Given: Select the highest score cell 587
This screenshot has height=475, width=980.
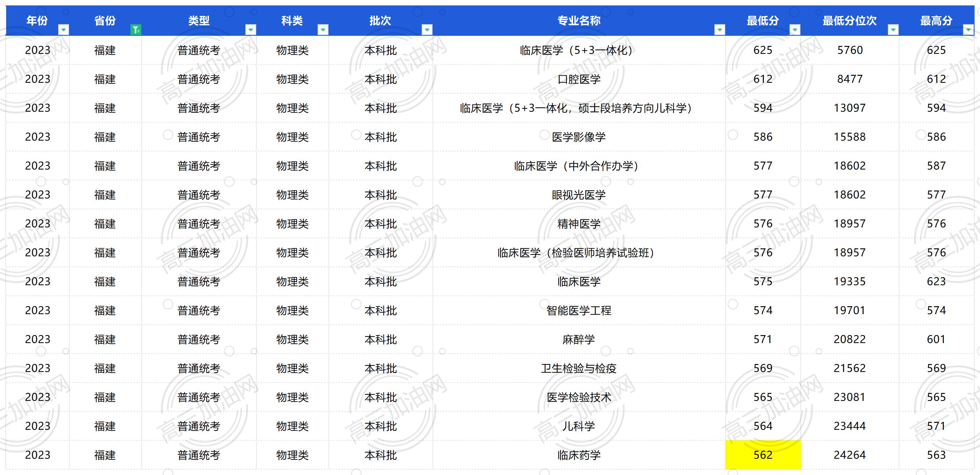Looking at the screenshot, I should 937,166.
